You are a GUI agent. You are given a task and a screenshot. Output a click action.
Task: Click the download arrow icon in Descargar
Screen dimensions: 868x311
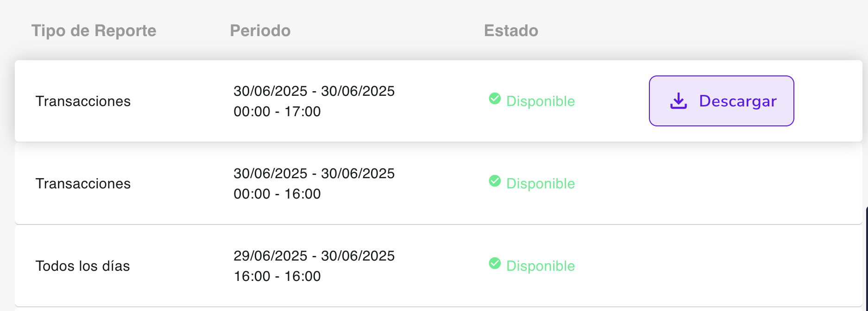(679, 101)
